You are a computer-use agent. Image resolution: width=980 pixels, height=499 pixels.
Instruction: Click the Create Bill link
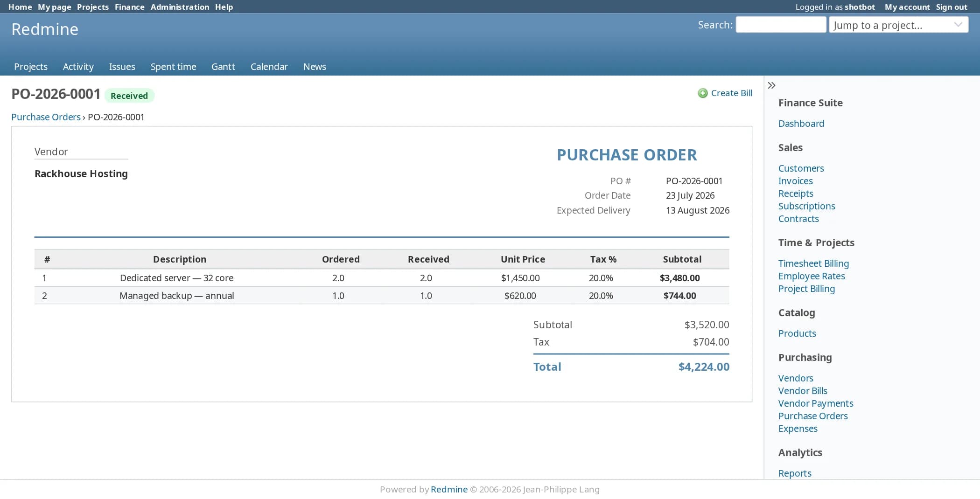pyautogui.click(x=731, y=93)
